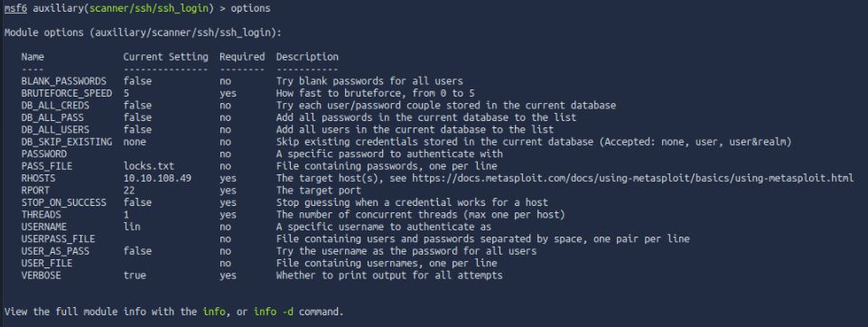Click the msf6 prompt text
Screen dimensions: 868x327
click(x=15, y=8)
